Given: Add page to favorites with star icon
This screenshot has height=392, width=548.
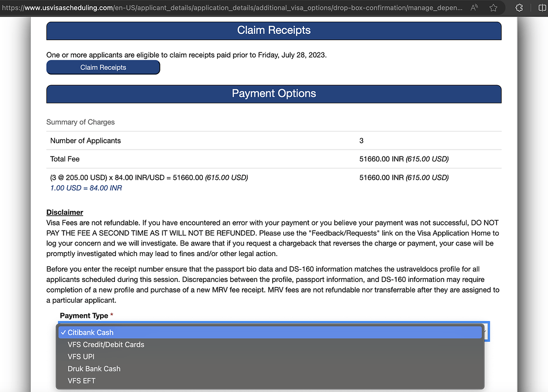Looking at the screenshot, I should (493, 8).
